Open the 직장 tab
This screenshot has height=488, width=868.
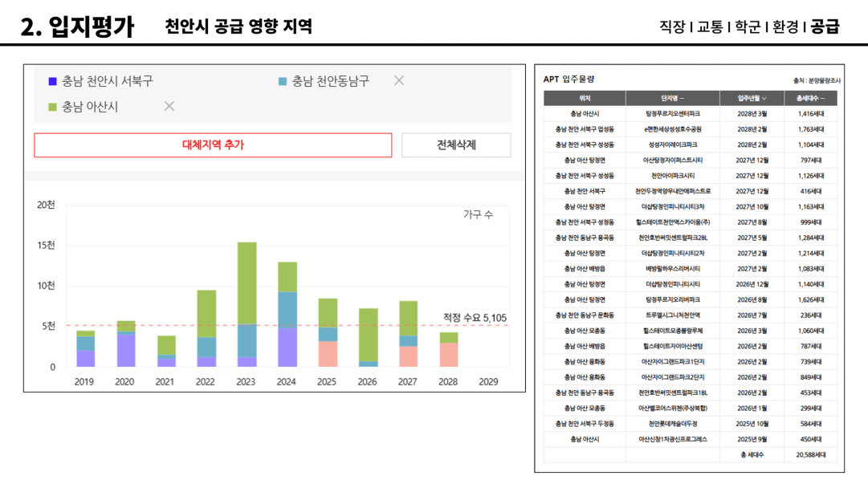pyautogui.click(x=672, y=26)
